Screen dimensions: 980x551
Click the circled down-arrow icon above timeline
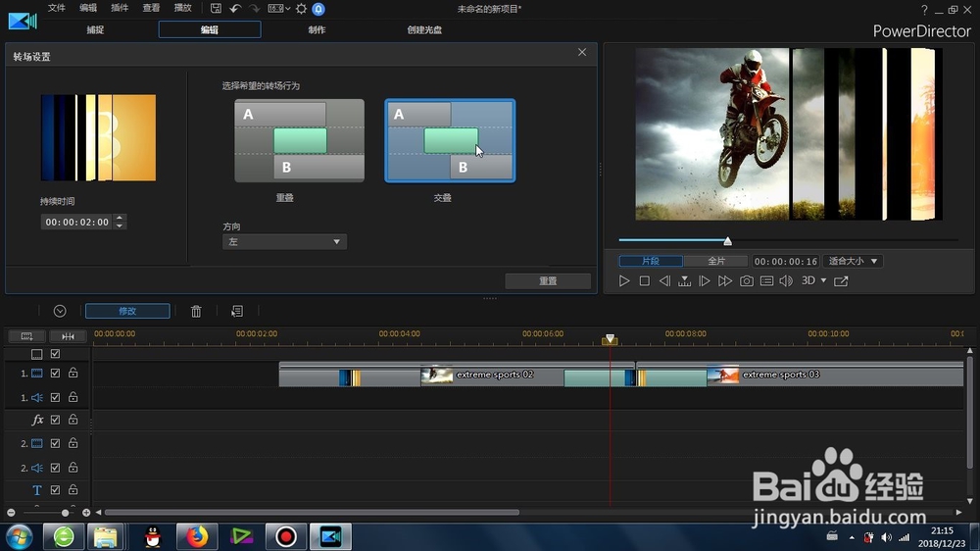pyautogui.click(x=60, y=311)
